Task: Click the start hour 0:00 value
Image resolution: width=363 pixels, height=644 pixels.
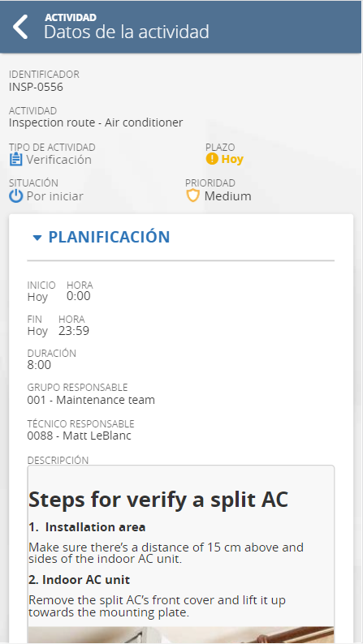Action: tap(79, 296)
